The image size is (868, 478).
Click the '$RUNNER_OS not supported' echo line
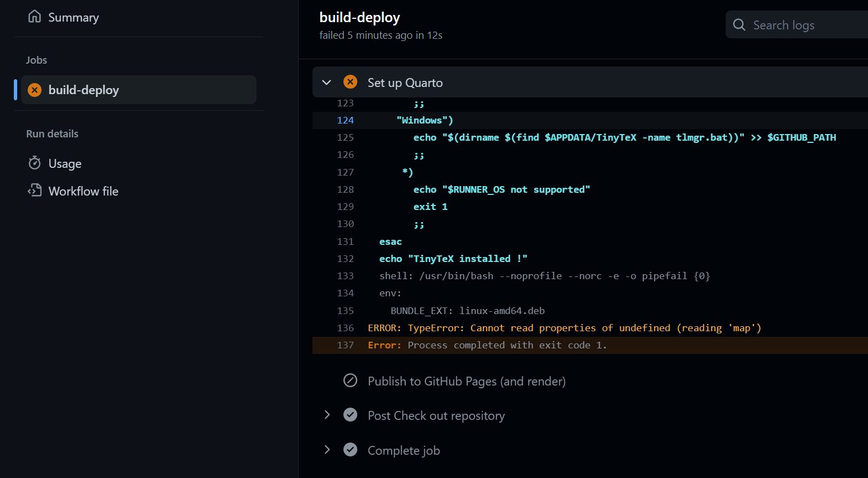point(502,189)
